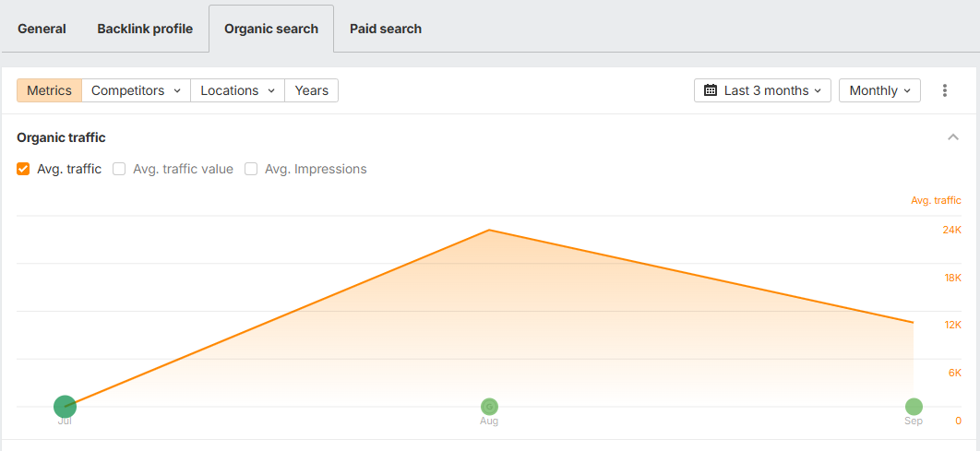Enable the Avg. traffic value checkbox
The height and width of the screenshot is (451, 980).
(x=119, y=169)
